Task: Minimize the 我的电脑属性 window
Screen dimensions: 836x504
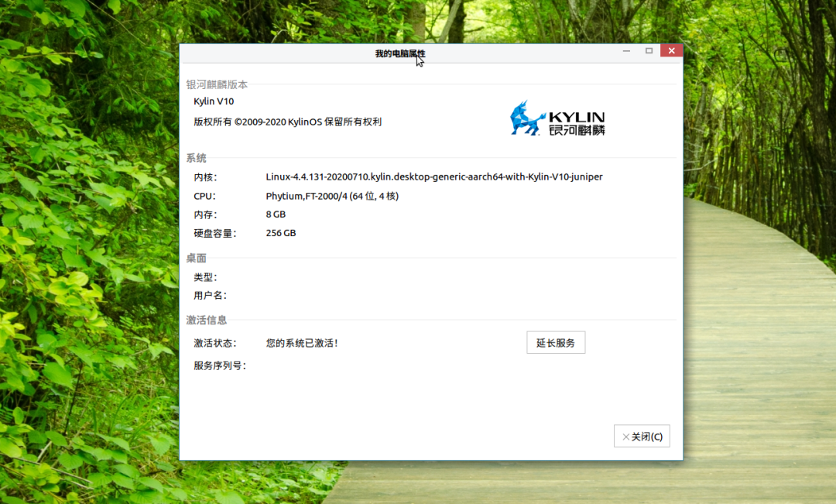Action: [626, 51]
